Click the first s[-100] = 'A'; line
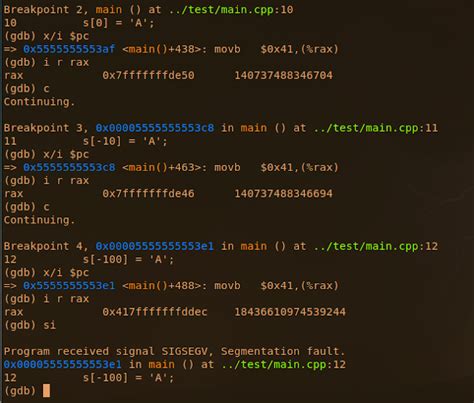Screen dimensions: 474x403 [x=128, y=259]
